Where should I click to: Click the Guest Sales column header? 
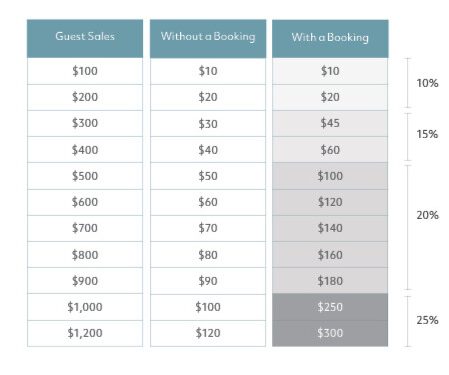(85, 39)
